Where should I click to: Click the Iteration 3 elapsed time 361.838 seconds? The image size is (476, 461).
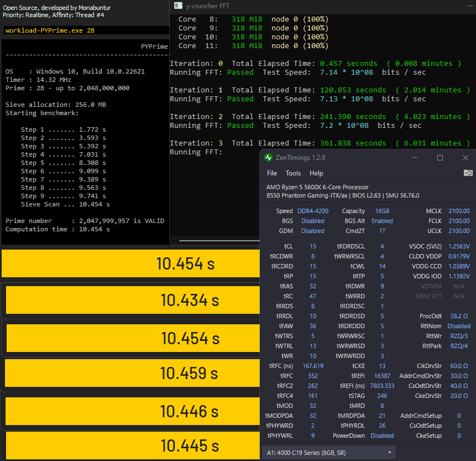tap(353, 143)
